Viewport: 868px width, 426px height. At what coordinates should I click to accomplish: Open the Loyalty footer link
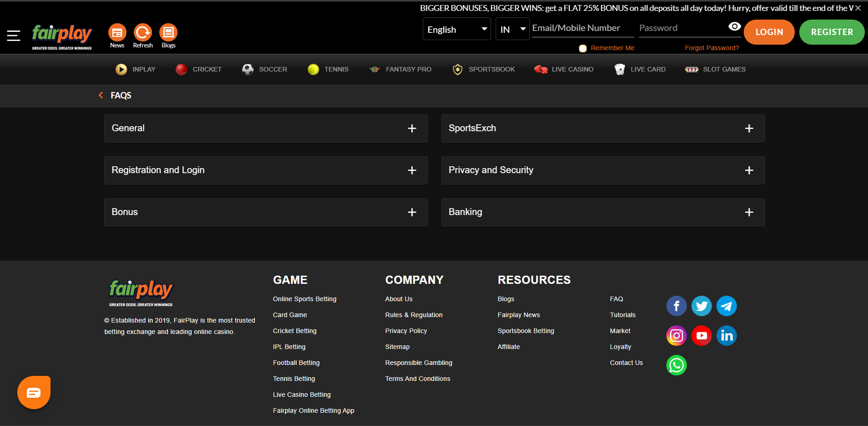620,347
